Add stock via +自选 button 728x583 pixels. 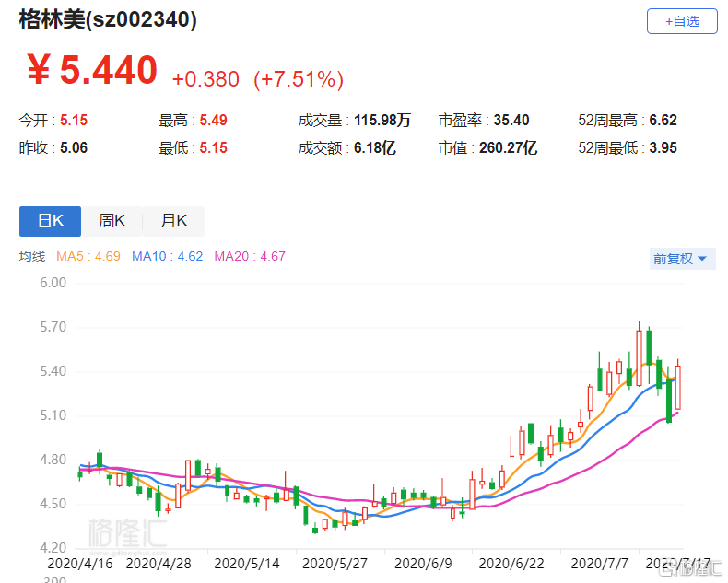coord(682,21)
